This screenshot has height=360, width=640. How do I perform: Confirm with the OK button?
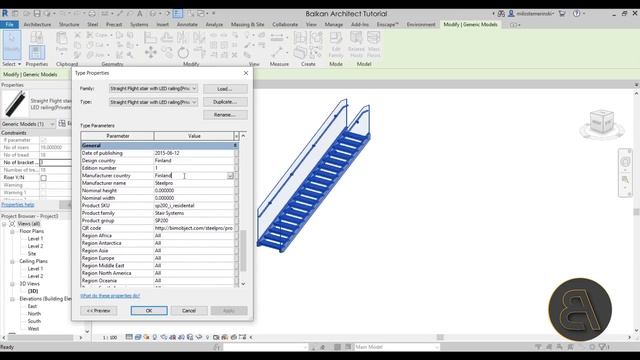[x=149, y=311]
